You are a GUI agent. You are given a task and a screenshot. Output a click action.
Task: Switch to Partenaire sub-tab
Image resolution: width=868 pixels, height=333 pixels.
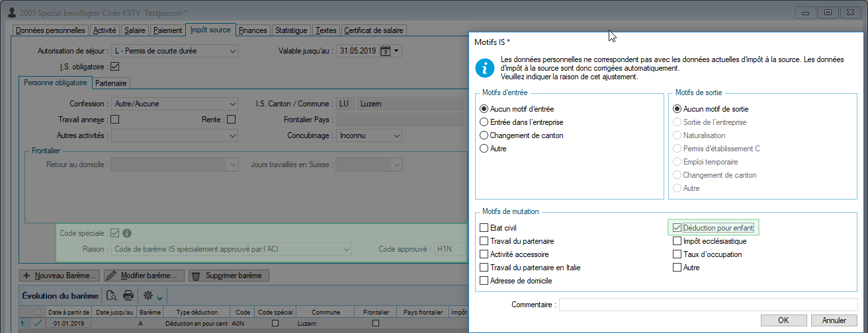[110, 83]
